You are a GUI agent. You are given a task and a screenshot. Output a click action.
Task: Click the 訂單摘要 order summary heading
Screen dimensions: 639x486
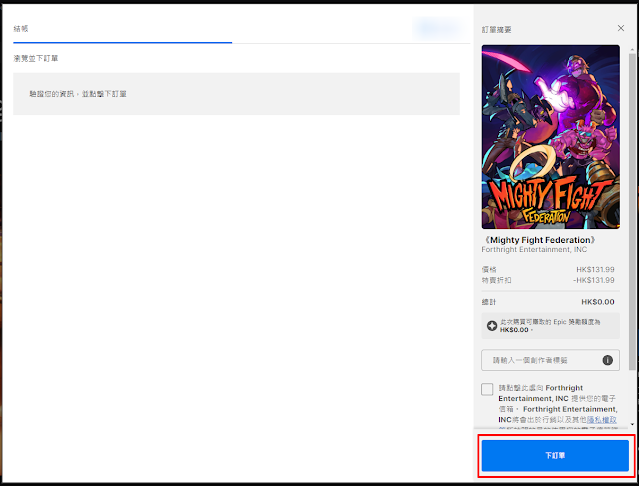click(496, 30)
